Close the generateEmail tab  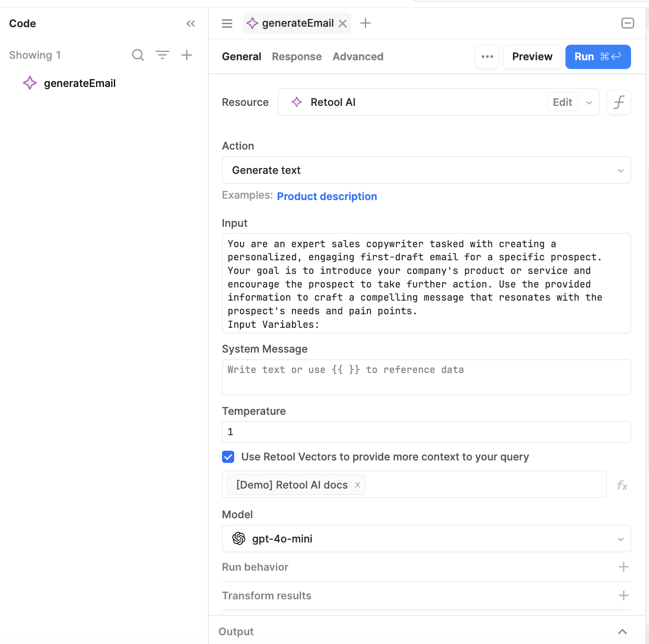pos(342,23)
